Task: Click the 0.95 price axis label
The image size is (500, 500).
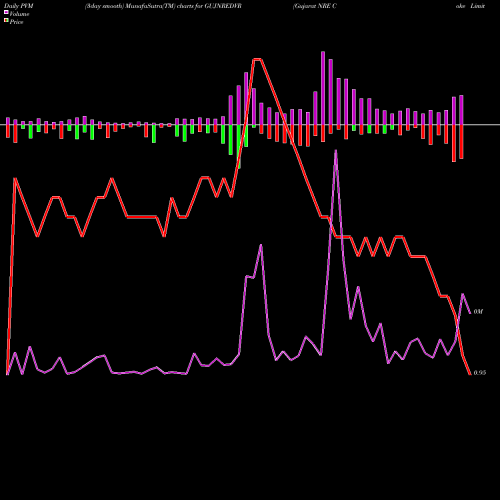Action: pos(480,373)
